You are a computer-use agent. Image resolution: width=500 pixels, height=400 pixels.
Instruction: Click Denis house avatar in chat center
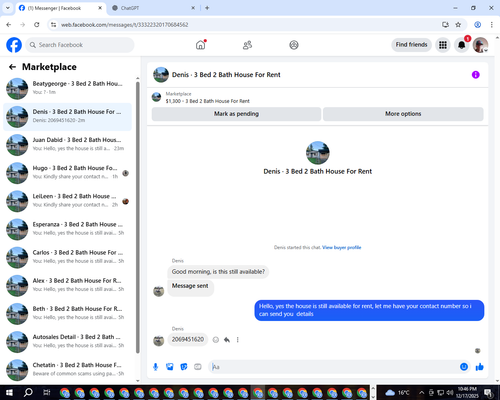(x=318, y=153)
